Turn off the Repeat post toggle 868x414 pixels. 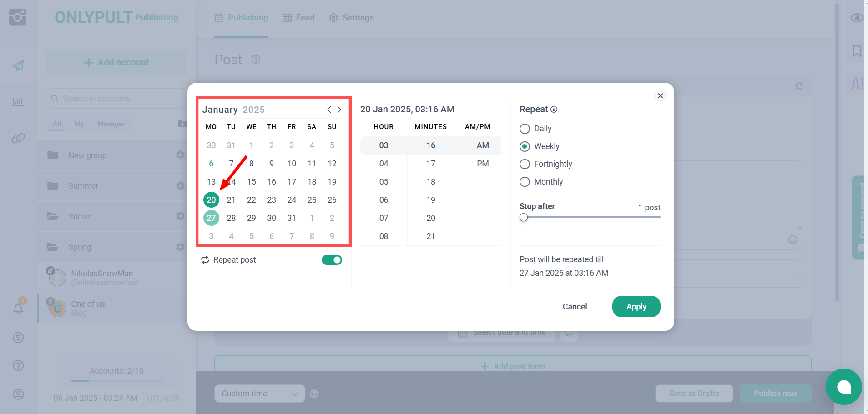[x=332, y=260]
